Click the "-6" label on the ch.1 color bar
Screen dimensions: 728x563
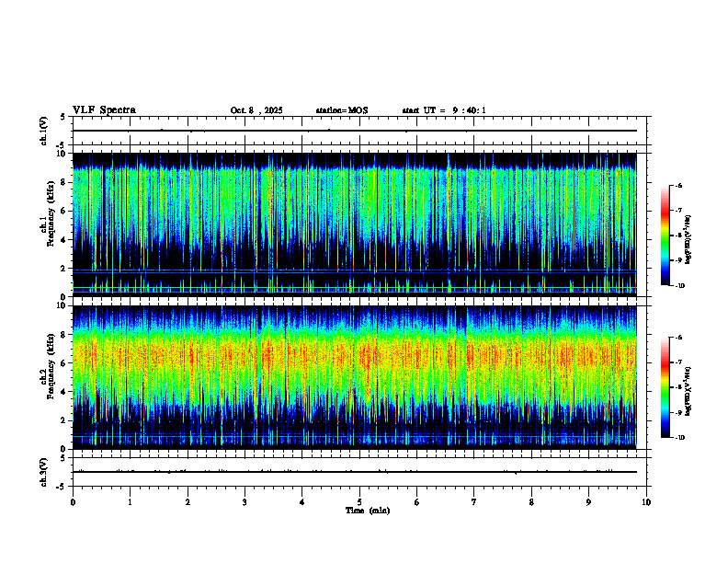click(x=678, y=186)
